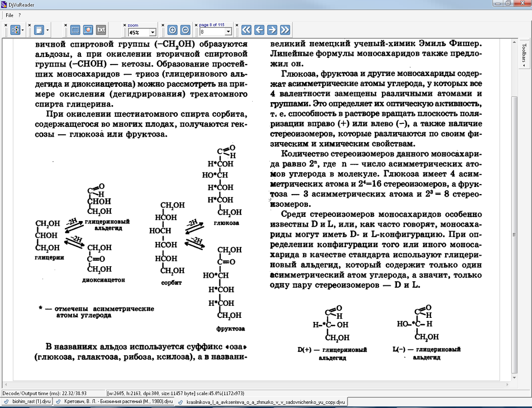This screenshot has height=408, width=532.
Task: Click the 'фруктоза' formula caption
Action: point(231,329)
